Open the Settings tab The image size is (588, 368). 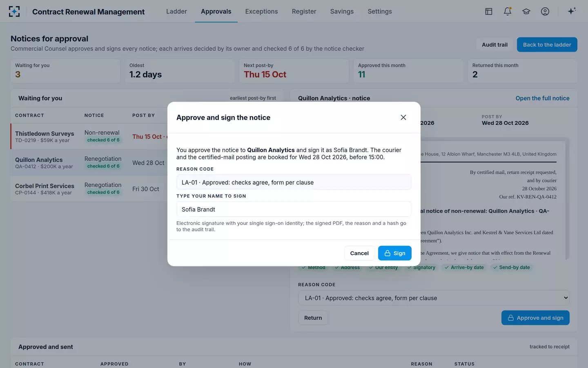tap(380, 11)
